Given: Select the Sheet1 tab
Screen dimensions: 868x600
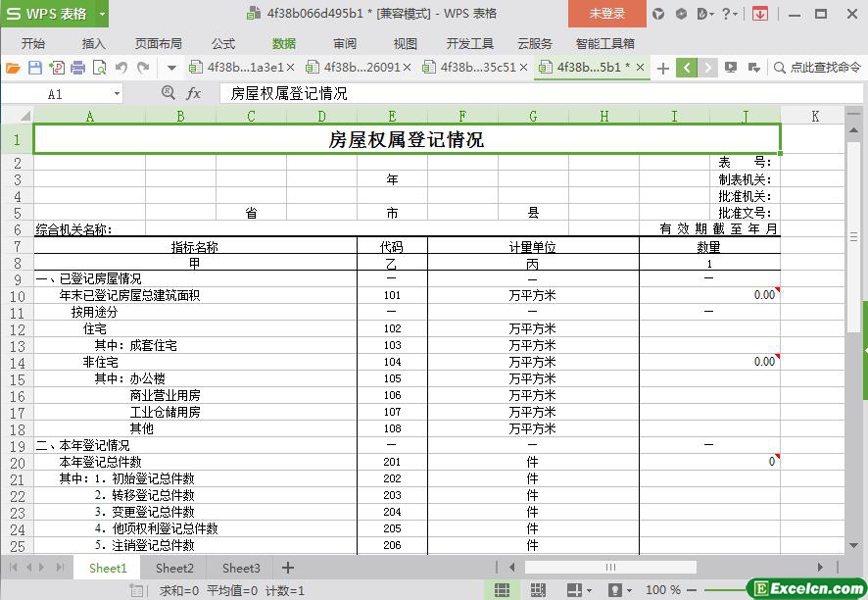Looking at the screenshot, I should pos(108,568).
